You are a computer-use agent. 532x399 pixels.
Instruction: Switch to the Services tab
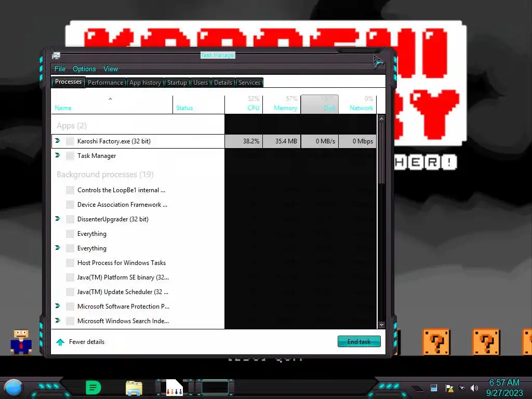[249, 83]
